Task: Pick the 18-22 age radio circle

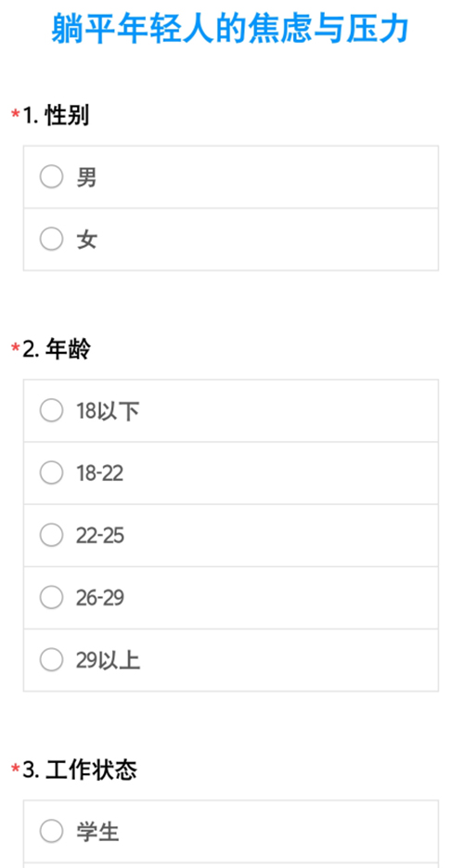Action: [x=51, y=473]
